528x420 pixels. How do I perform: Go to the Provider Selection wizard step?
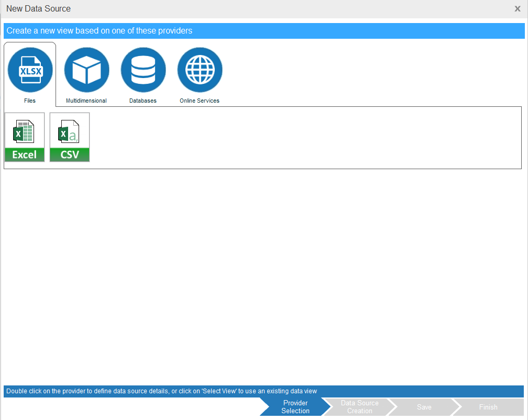coord(295,407)
